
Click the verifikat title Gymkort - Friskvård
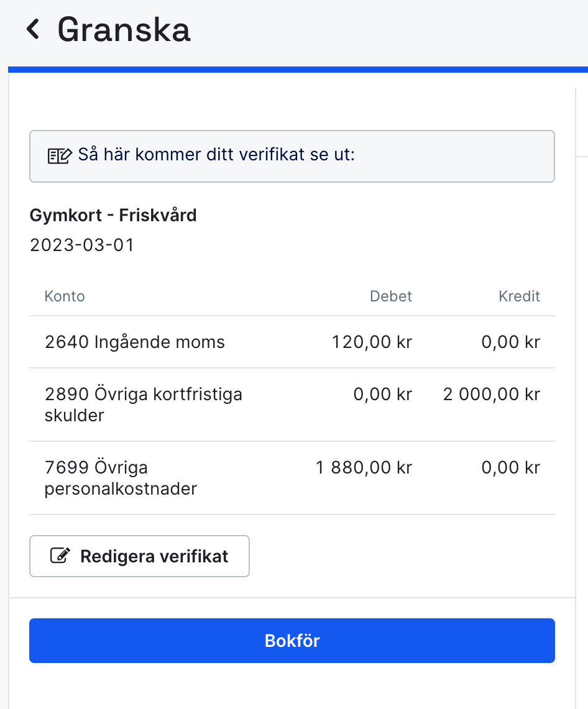[x=113, y=216]
